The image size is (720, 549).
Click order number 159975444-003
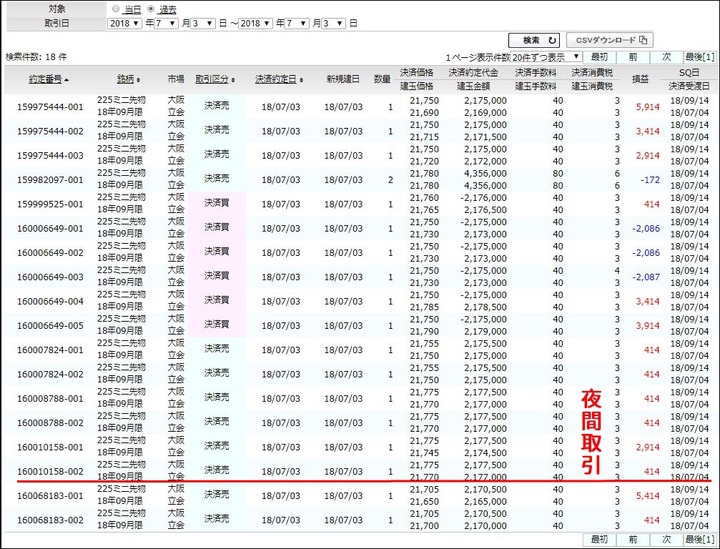point(51,156)
